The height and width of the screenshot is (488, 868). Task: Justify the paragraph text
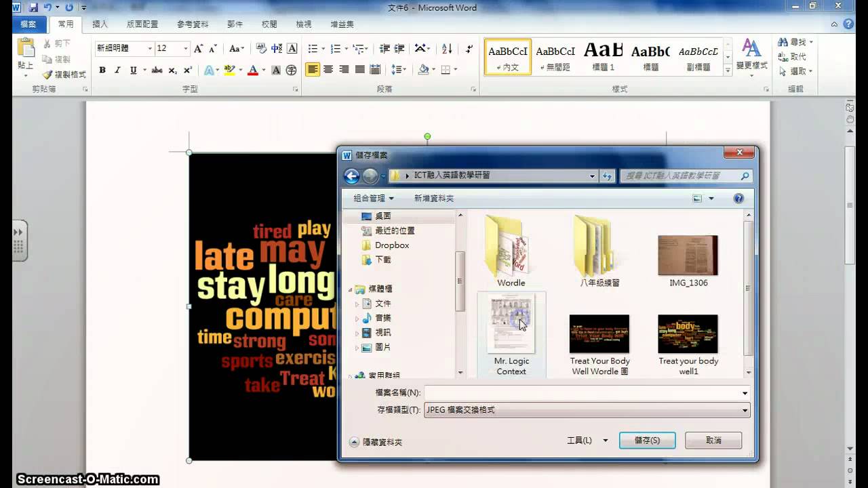(x=359, y=69)
